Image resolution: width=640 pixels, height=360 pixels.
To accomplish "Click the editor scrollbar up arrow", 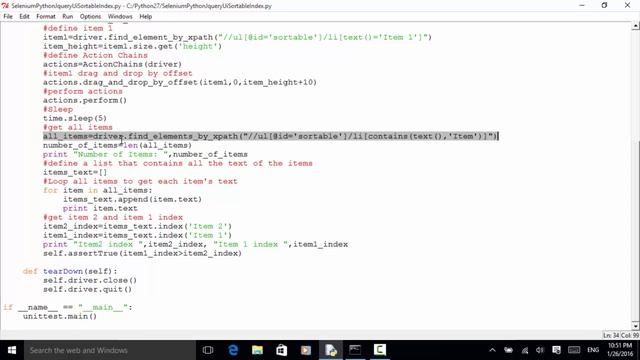I will coord(636,26).
